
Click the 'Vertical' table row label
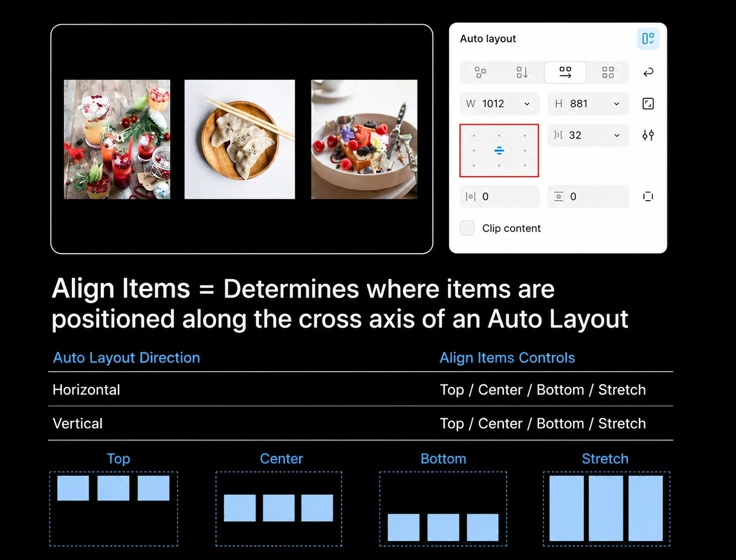[77, 423]
